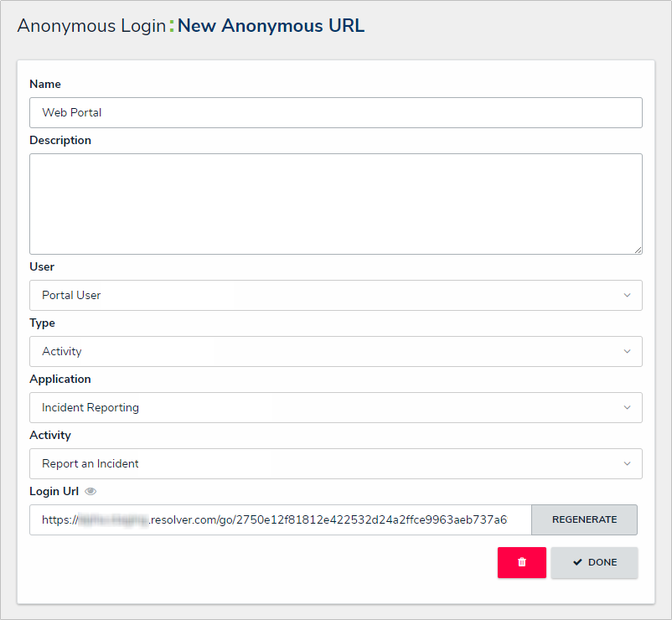The height and width of the screenshot is (620, 672).
Task: Expand the Incident Reporting application dropdown
Action: coord(335,407)
